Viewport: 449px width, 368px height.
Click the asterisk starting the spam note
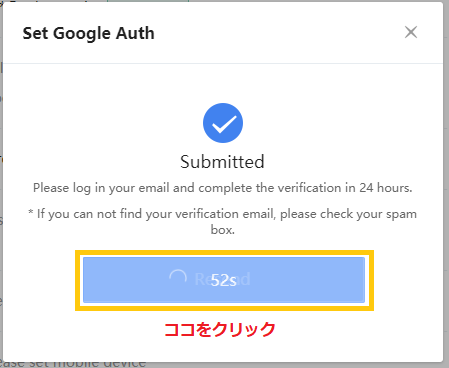click(31, 212)
